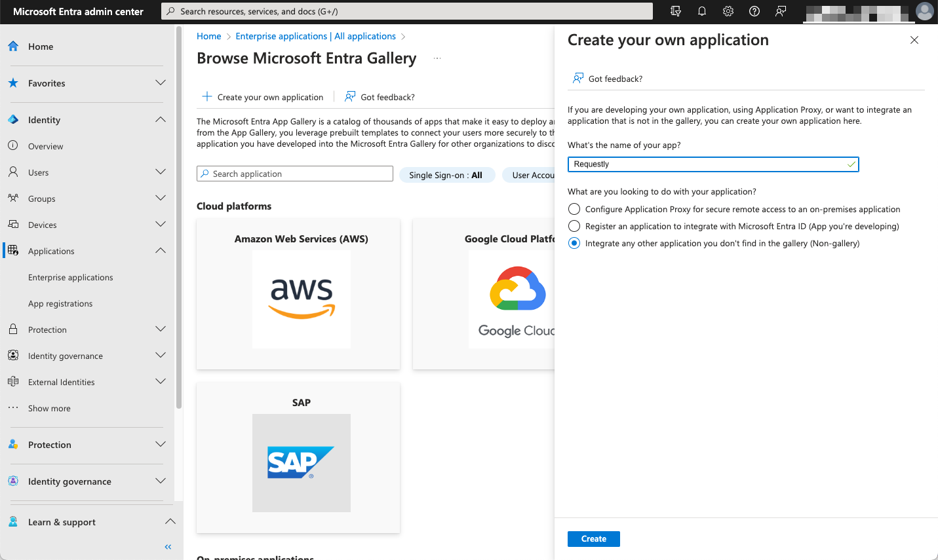Open the Amazon Web Services (AWS) card
Image resolution: width=938 pixels, height=560 pixels.
[298, 294]
